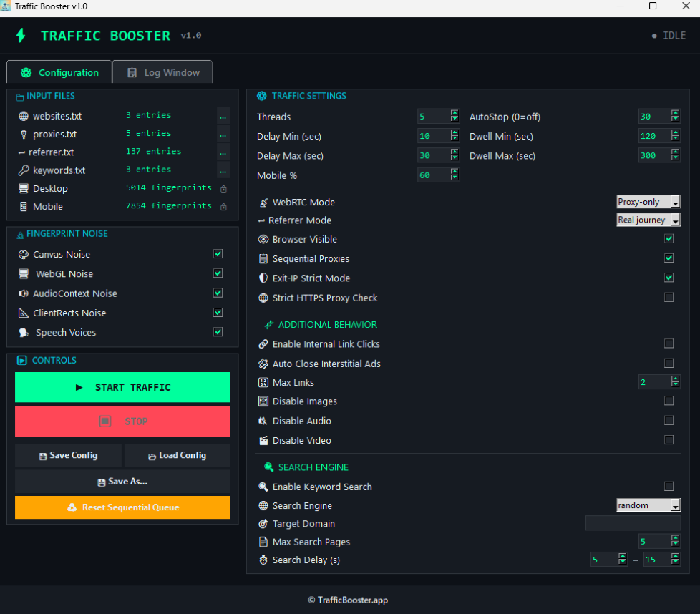Disable WebGL Noise

point(218,273)
